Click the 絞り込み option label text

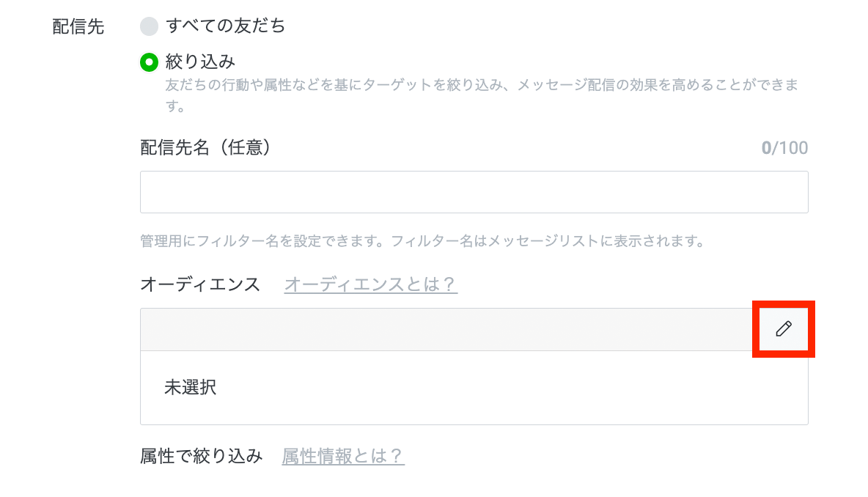(200, 62)
